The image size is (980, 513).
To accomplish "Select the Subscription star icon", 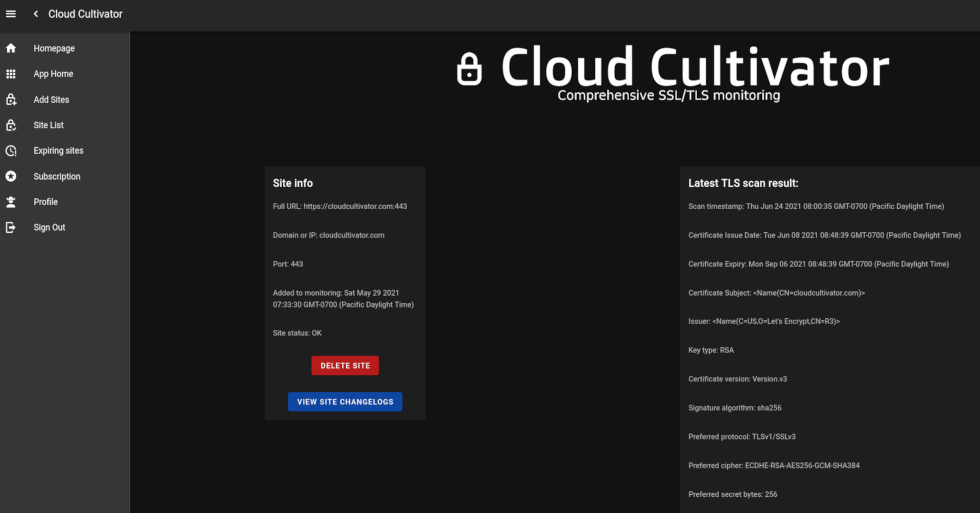I will click(x=11, y=176).
